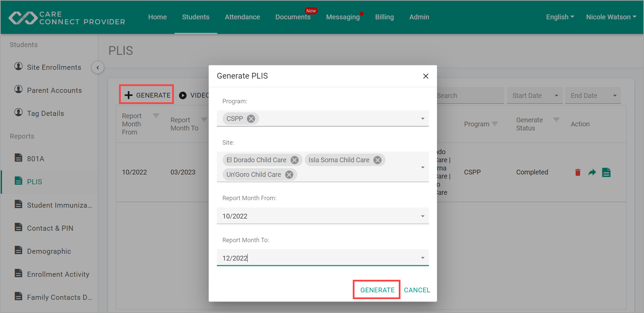This screenshot has height=313, width=644.
Task: Open the English language menu
Action: coord(560,17)
